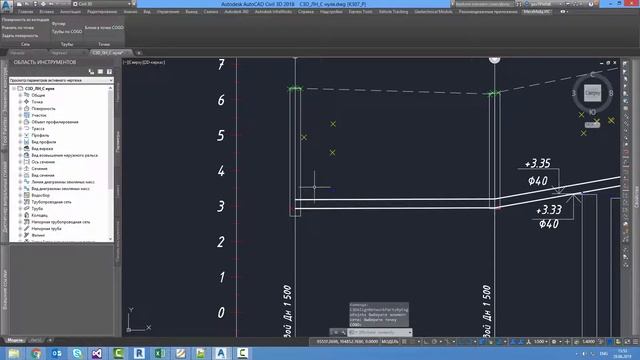Click the ribbon minimize eye toggle

point(563,12)
